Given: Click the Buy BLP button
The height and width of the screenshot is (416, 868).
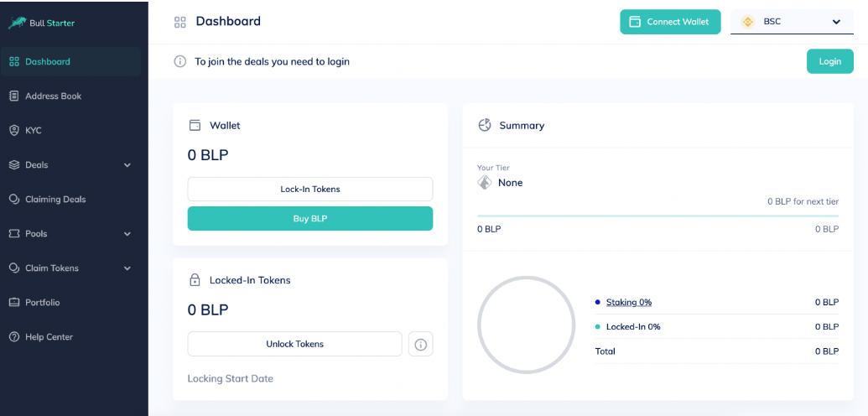Looking at the screenshot, I should (310, 219).
